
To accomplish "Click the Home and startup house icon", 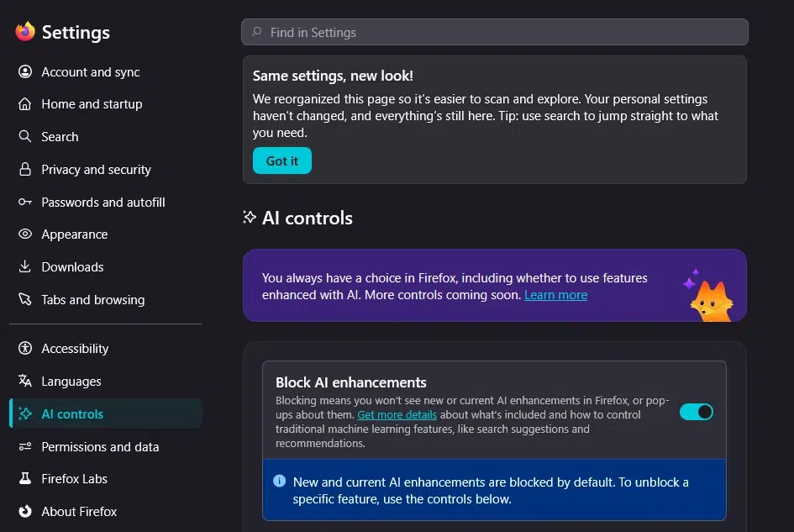I will pos(25,104).
